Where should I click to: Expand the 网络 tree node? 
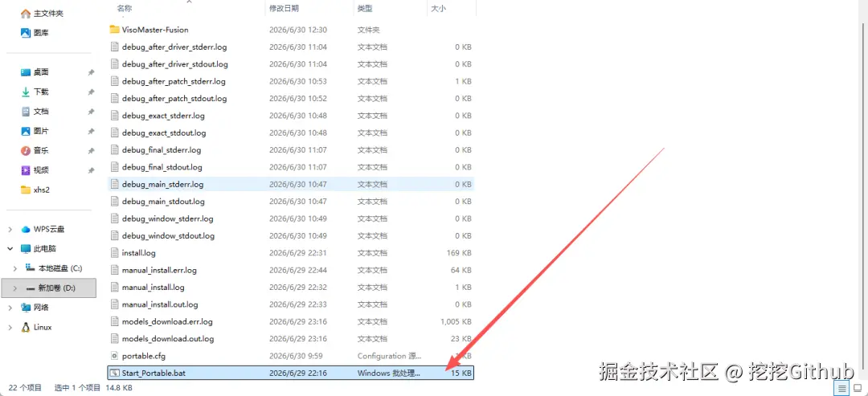10,308
